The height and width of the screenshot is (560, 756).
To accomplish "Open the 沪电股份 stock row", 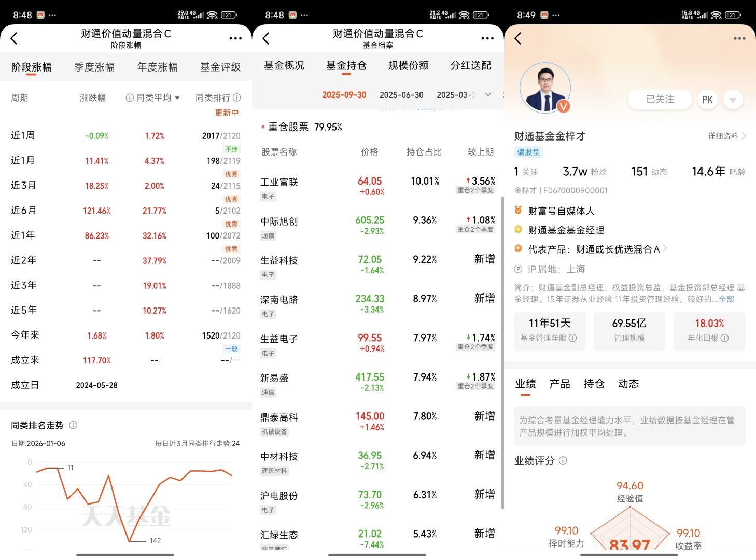I will [x=377, y=502].
